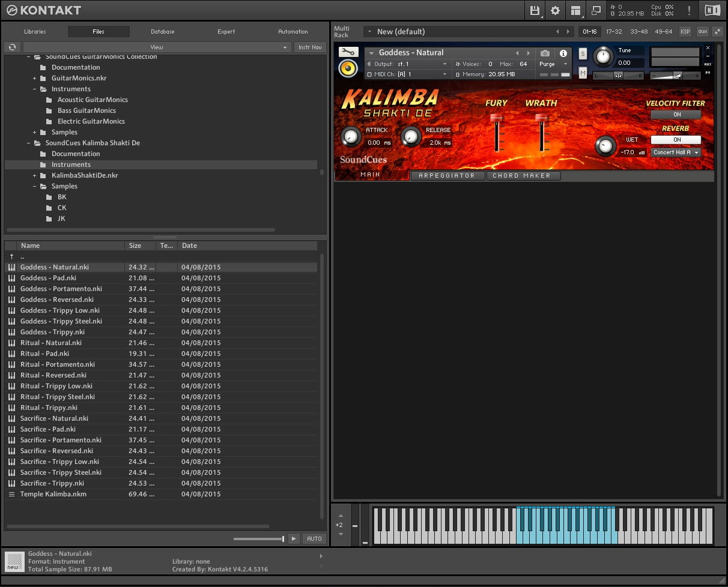
Task: Open the MIDI Ch dropdown
Action: pyautogui.click(x=407, y=74)
